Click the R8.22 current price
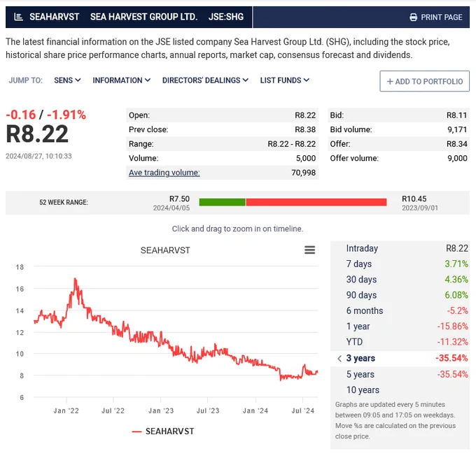Screen dimensions: 476x458 pos(37,134)
